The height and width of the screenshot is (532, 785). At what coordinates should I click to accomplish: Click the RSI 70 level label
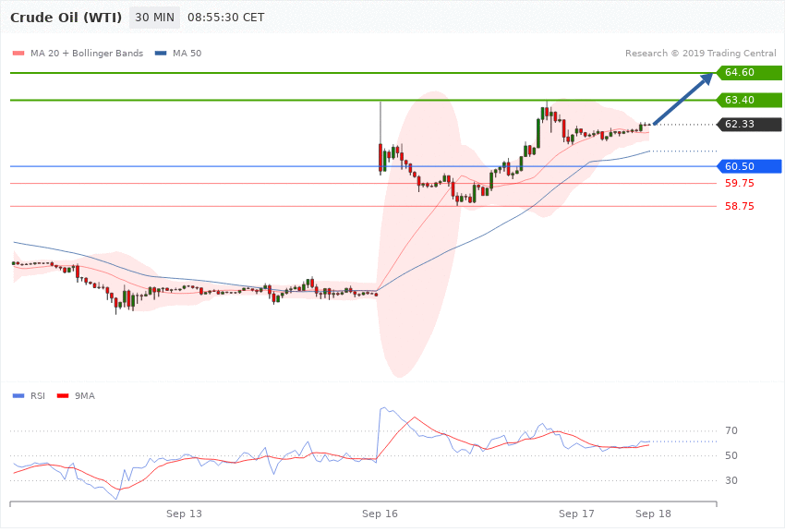coord(731,431)
